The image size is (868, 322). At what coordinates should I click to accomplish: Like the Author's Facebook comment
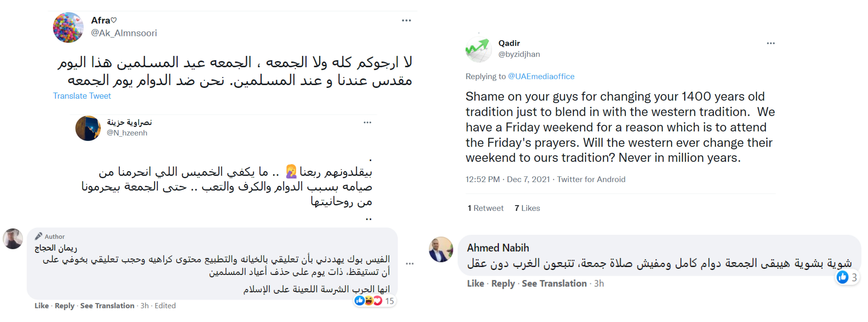(x=42, y=306)
